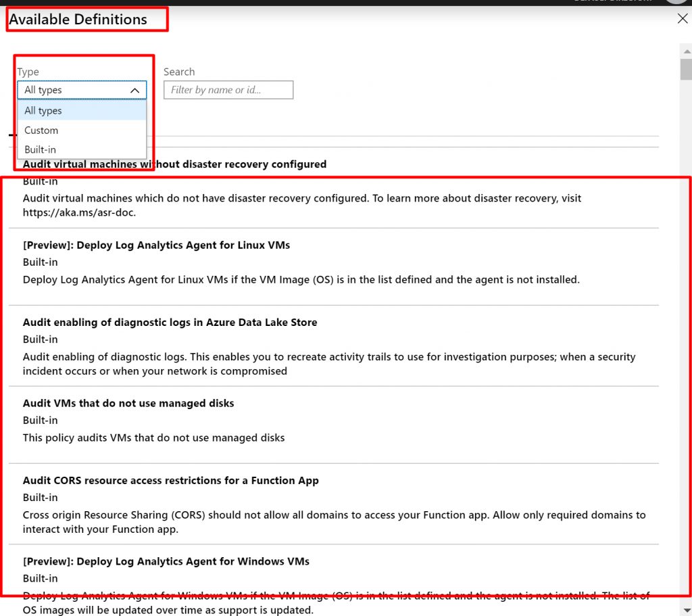Click the "Available Definitions" panel heading
Viewport: 692px width, 616px height.
[x=78, y=20]
